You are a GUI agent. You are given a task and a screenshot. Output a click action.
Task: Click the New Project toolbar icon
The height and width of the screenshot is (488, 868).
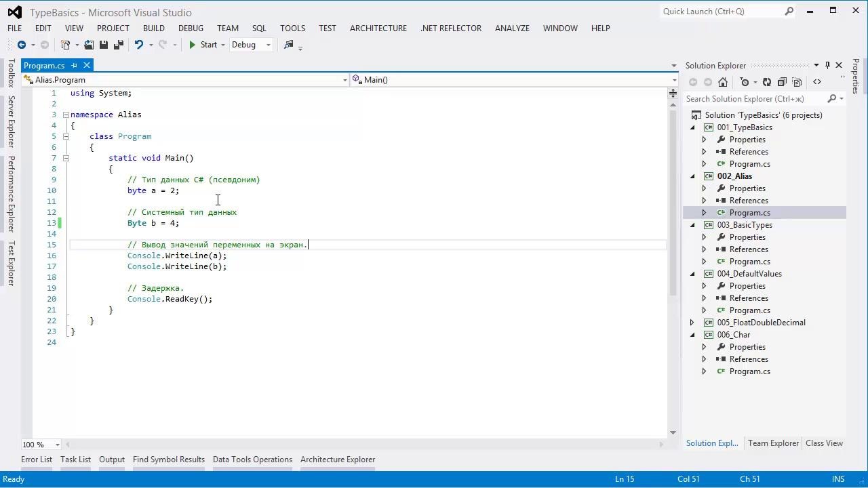pyautogui.click(x=65, y=45)
